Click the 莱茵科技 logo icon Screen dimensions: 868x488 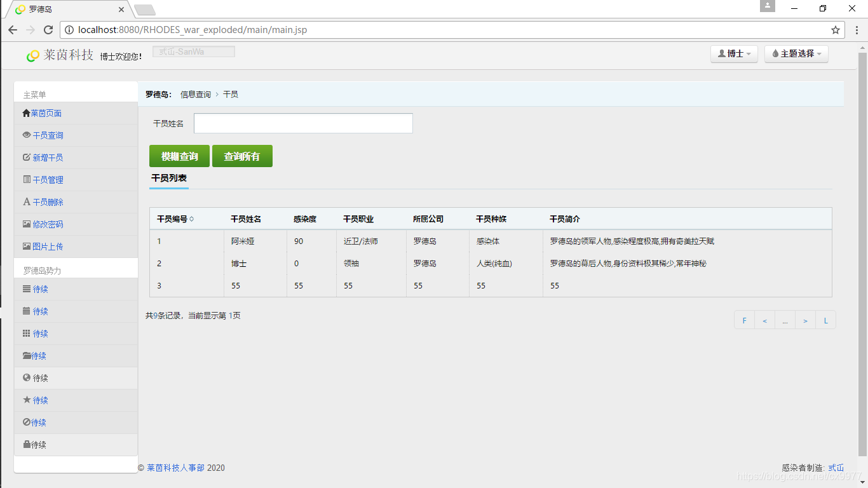pyautogui.click(x=32, y=57)
